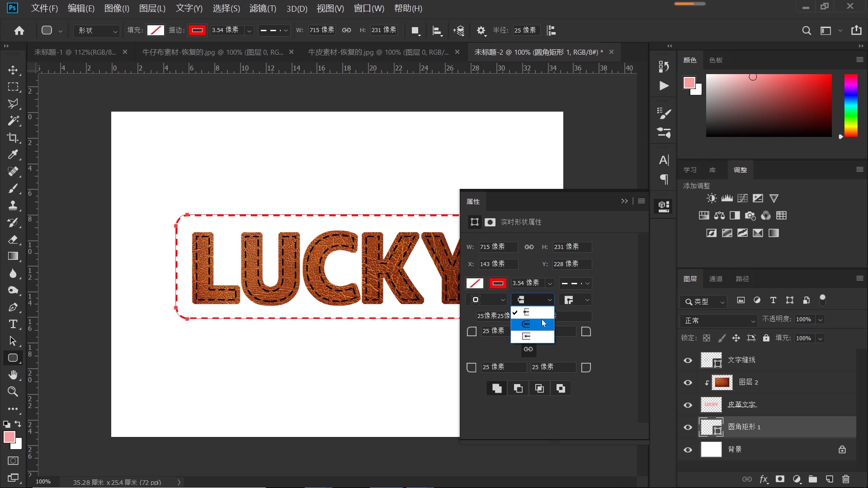Select the Hand tool
This screenshot has width=868, height=488.
tap(13, 375)
